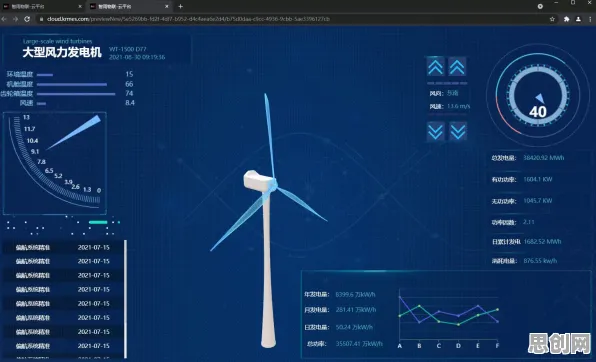Close the inactive first browser tab
The image size is (596, 362).
(80, 6)
